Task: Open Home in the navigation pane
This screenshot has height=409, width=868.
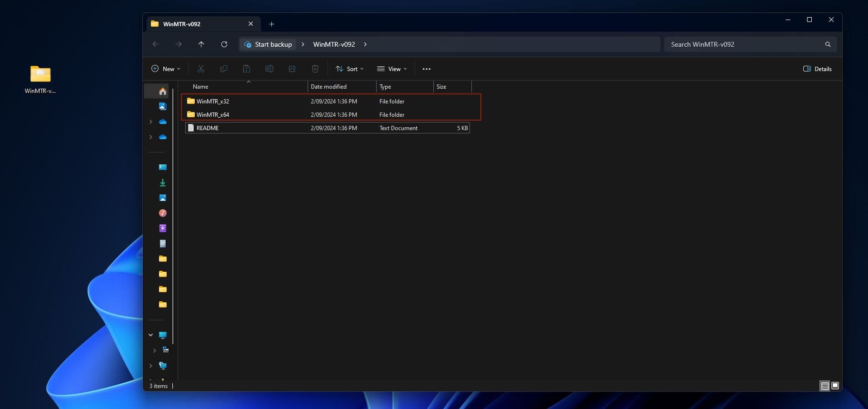Action: (163, 91)
